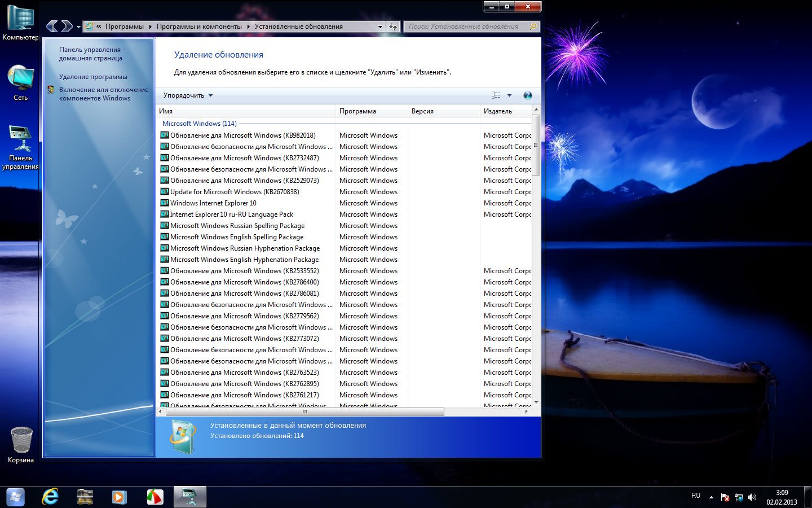
Task: Click Программы и компоненты breadcrumb
Action: [x=199, y=27]
